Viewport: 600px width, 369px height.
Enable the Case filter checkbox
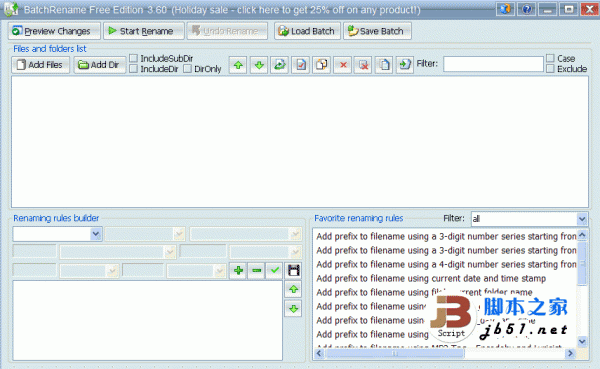point(550,58)
